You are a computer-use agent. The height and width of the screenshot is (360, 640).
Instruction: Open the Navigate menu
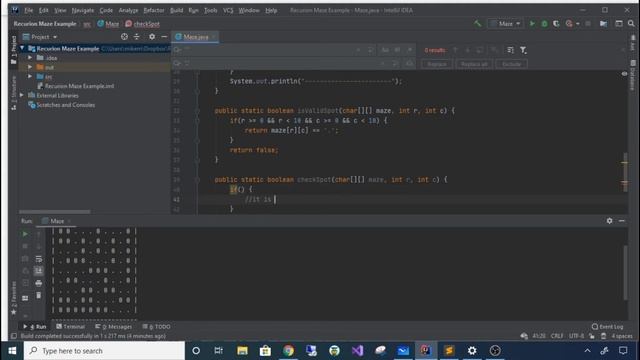point(83,10)
